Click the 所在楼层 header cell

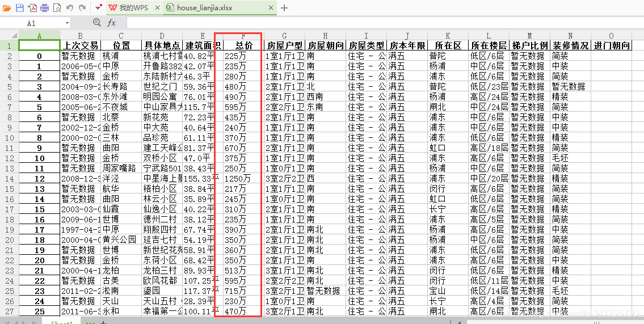tap(489, 45)
